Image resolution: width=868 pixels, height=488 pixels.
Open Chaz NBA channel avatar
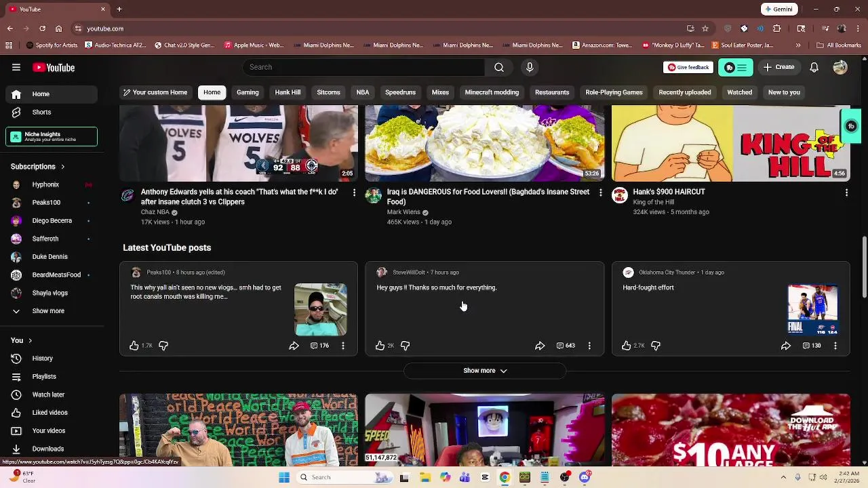click(127, 196)
